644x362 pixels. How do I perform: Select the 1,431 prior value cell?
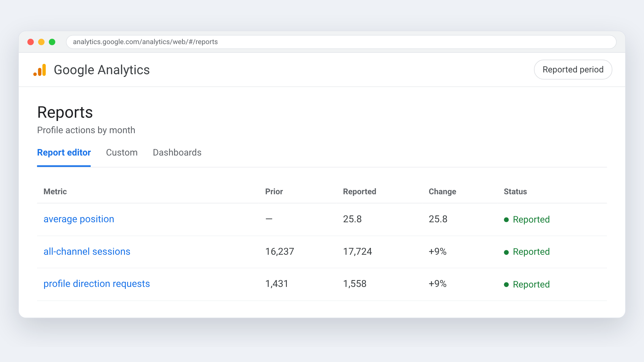(x=277, y=284)
